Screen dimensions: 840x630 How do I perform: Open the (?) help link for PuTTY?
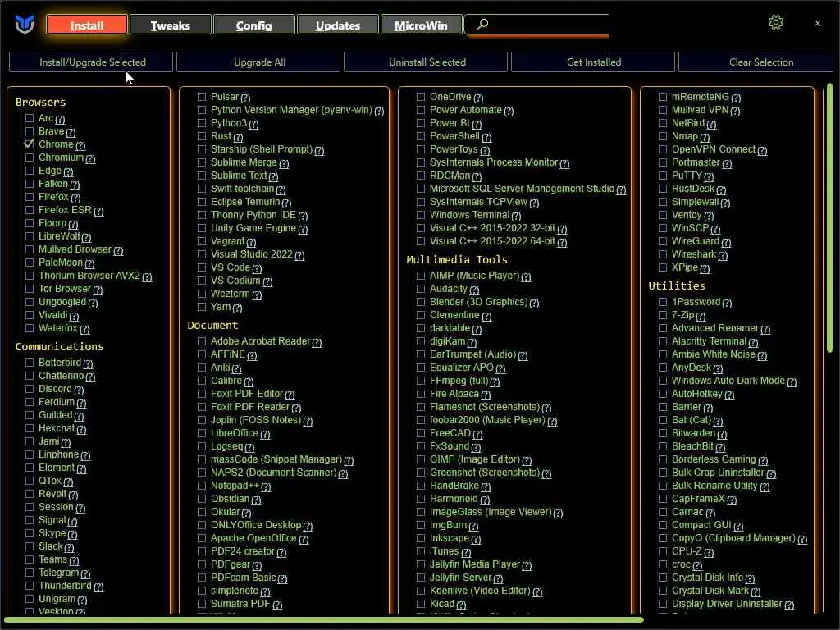pyautogui.click(x=709, y=177)
